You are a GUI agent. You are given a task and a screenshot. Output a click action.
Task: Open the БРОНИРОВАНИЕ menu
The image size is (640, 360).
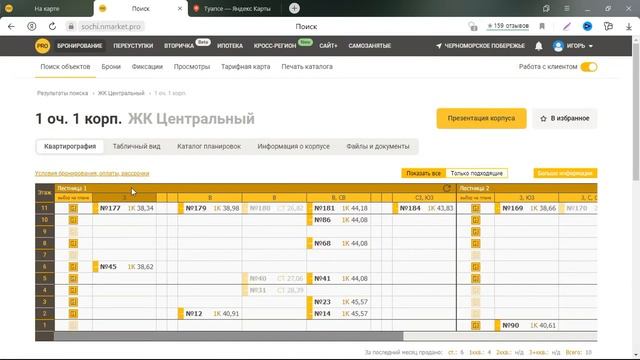pyautogui.click(x=80, y=46)
